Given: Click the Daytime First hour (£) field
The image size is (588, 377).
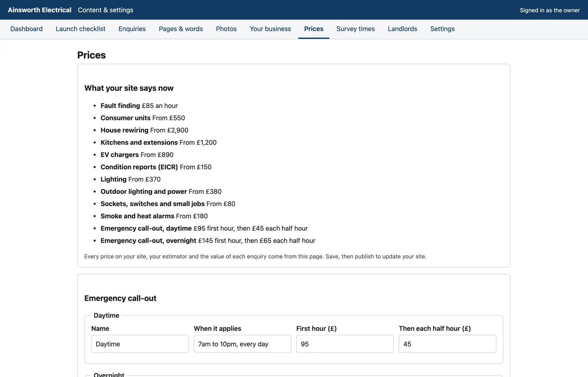Looking at the screenshot, I should (345, 344).
